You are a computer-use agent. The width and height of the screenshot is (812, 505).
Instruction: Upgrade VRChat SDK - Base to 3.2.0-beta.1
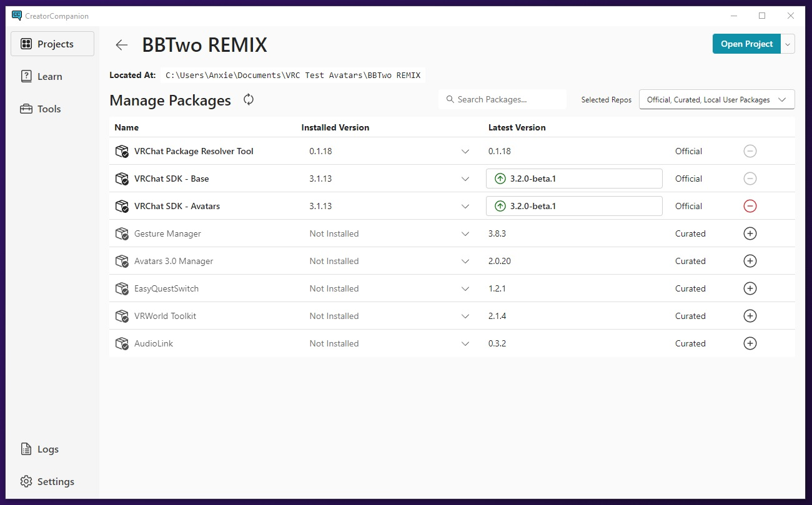tap(574, 179)
